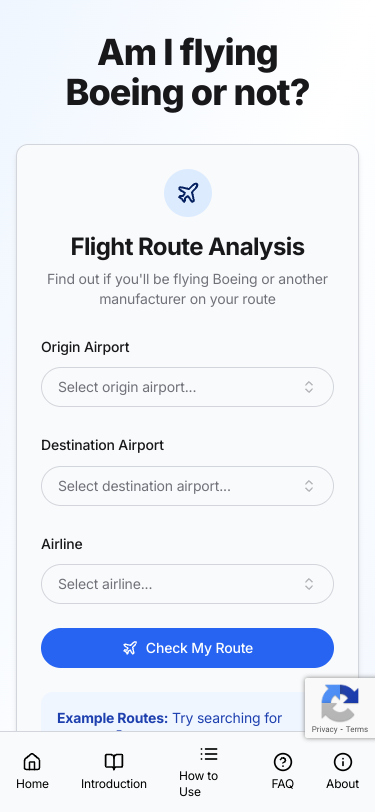This screenshot has height=812, width=375.
Task: Click the airplane icon above Flight Route Analysis
Action: (188, 193)
